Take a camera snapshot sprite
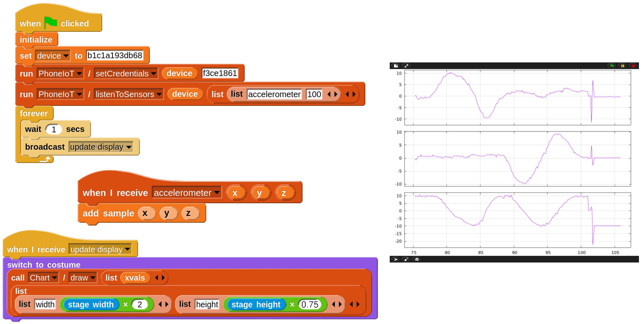The height and width of the screenshot is (324, 644). tap(417, 259)
